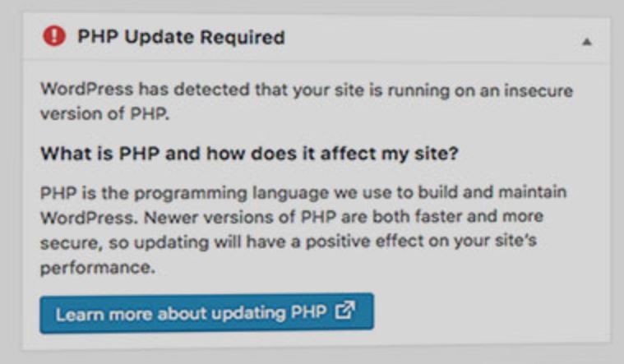Click the red exclamation warning icon
Screen dimensions: 624x364
coord(53,36)
